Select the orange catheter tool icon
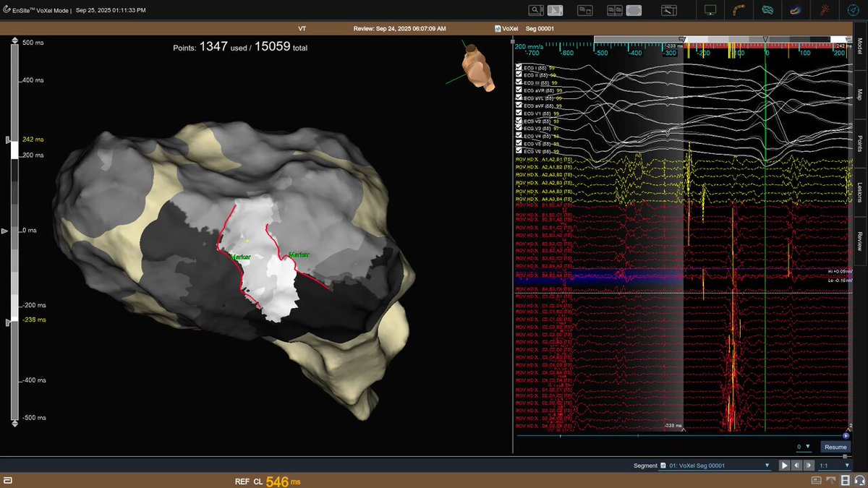The image size is (868, 488). [739, 10]
